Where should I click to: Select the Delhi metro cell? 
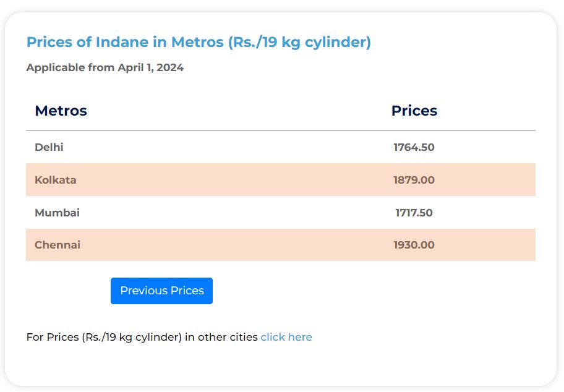49,147
